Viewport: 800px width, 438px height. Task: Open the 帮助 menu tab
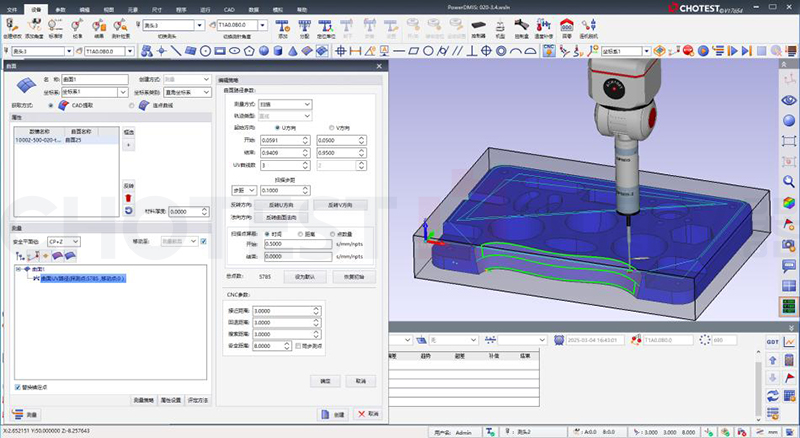pyautogui.click(x=302, y=9)
